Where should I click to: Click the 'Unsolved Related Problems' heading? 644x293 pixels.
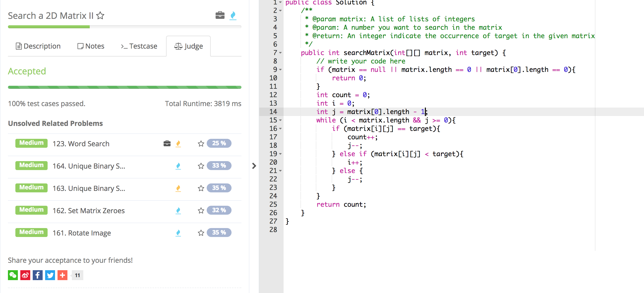pyautogui.click(x=55, y=123)
